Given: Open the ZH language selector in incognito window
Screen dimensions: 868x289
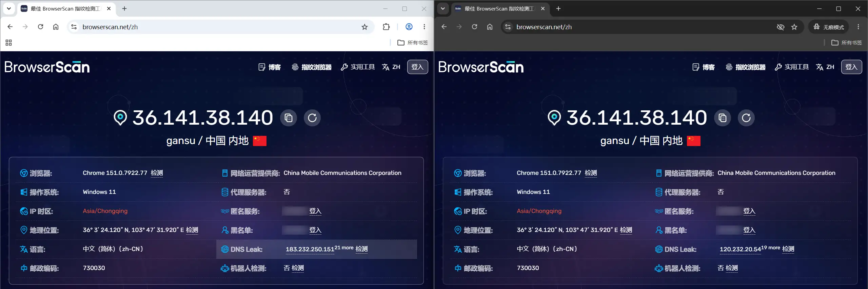Looking at the screenshot, I should (825, 67).
